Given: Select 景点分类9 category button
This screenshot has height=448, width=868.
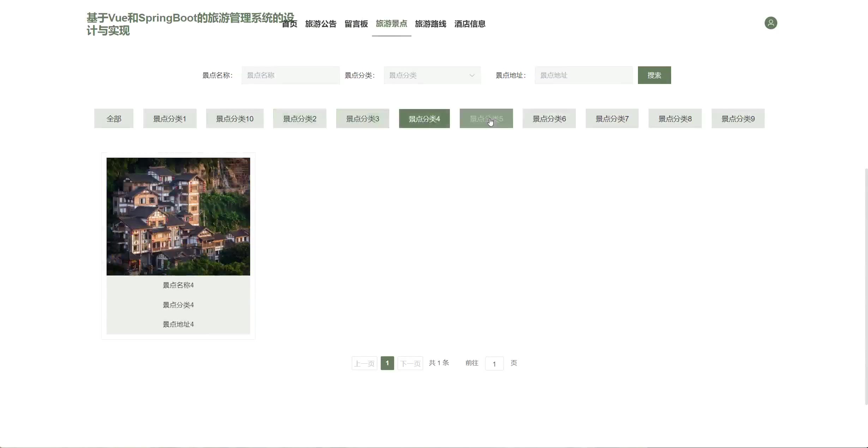Looking at the screenshot, I should coord(738,119).
